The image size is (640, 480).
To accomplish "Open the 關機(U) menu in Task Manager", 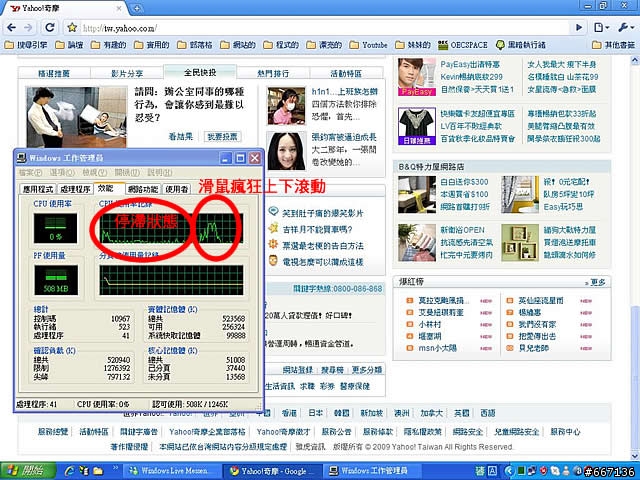I will pyautogui.click(x=127, y=172).
